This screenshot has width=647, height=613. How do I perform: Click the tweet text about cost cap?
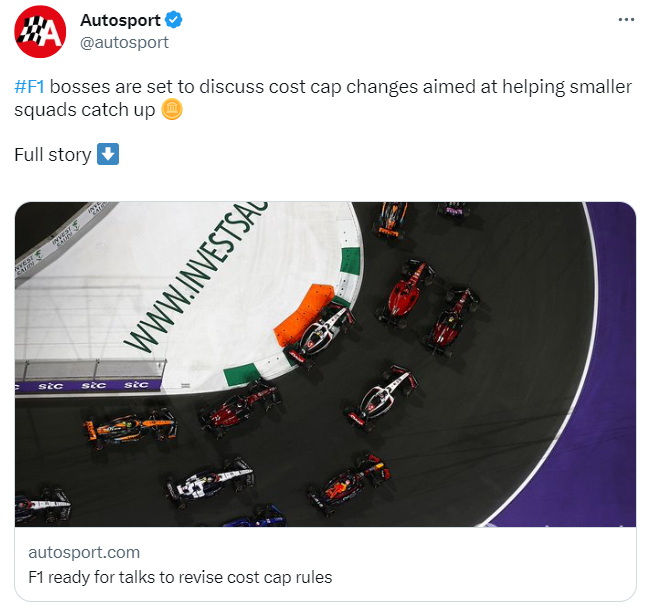tap(323, 98)
